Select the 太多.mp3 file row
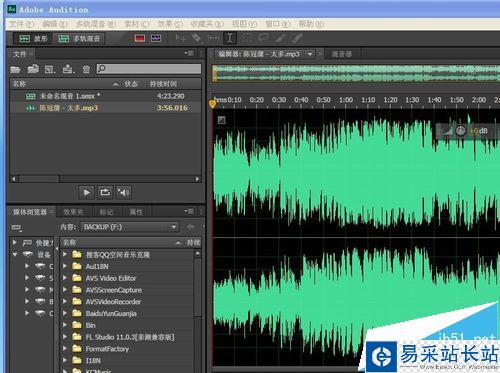Screen dimensions: 500x373 [106, 108]
